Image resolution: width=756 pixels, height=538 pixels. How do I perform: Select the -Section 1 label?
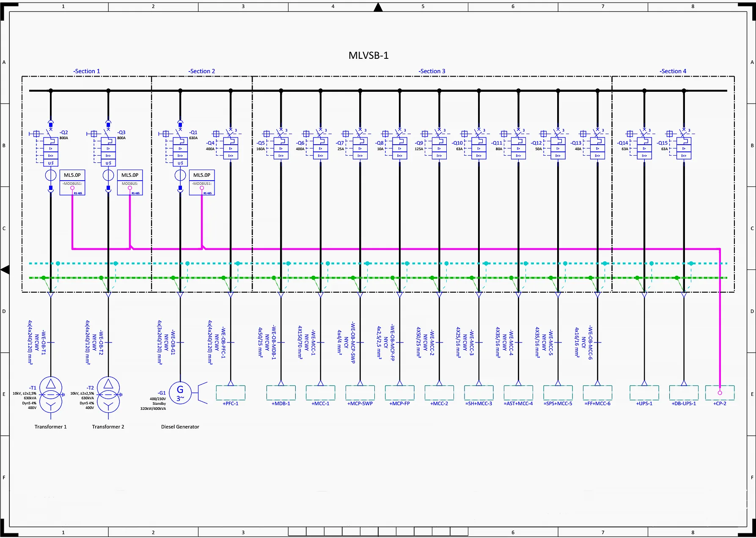point(87,71)
